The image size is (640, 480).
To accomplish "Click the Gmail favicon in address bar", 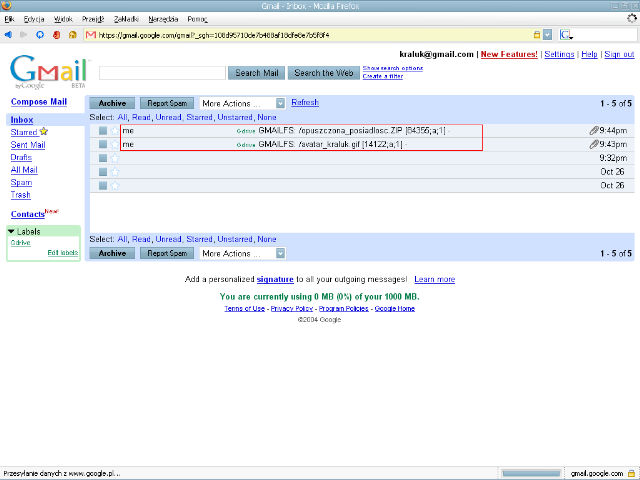I will pos(91,35).
